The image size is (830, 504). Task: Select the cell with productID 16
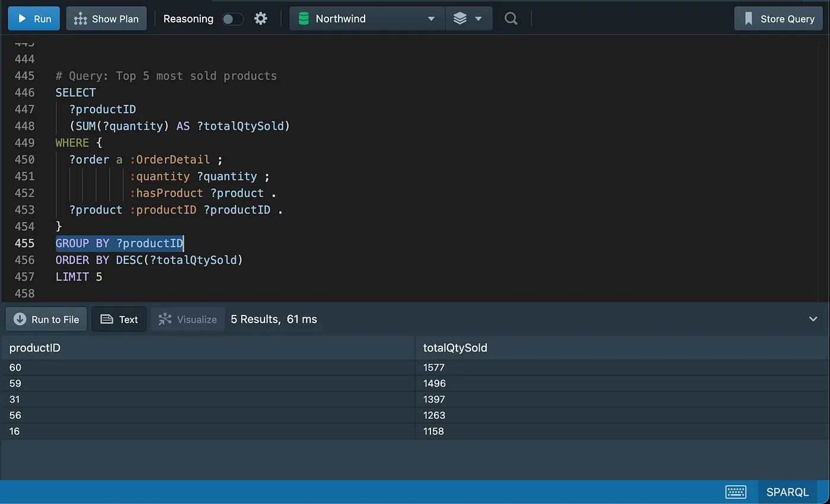(207, 432)
